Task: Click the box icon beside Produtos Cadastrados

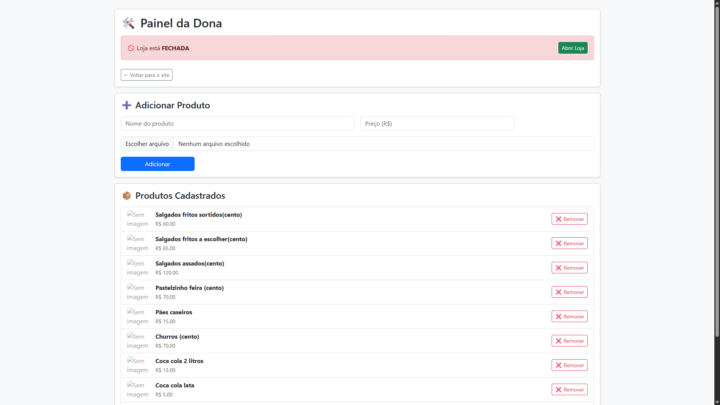Action: click(127, 196)
